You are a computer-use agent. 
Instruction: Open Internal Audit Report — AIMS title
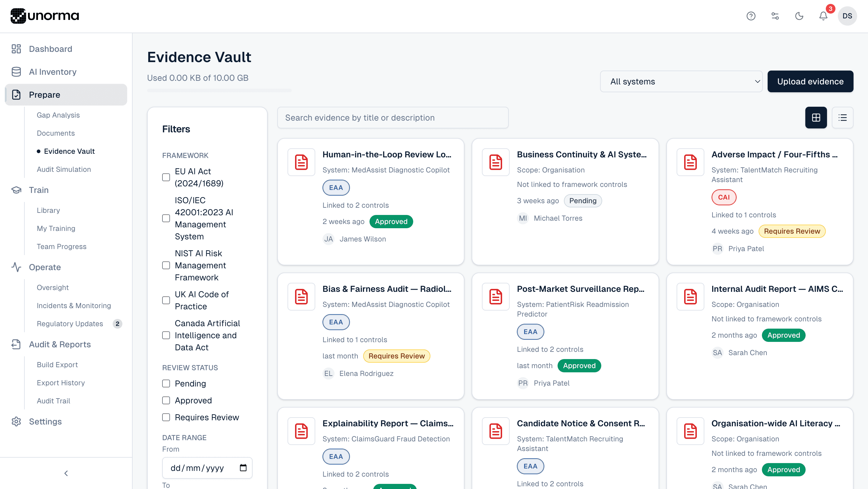point(777,289)
